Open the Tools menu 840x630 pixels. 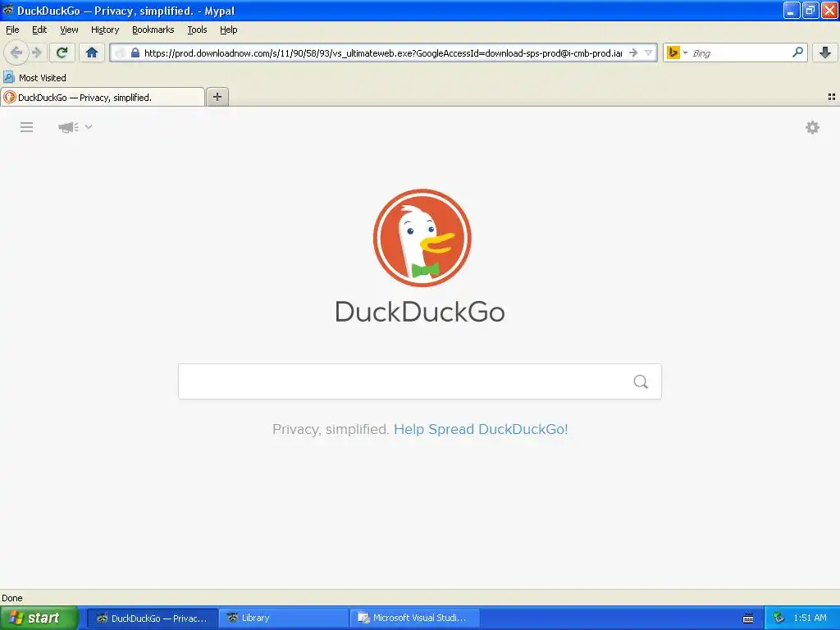click(197, 30)
